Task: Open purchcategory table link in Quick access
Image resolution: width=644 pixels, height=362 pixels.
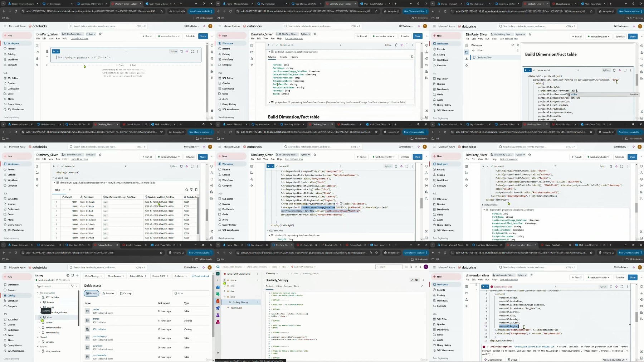Action: tap(99, 336)
